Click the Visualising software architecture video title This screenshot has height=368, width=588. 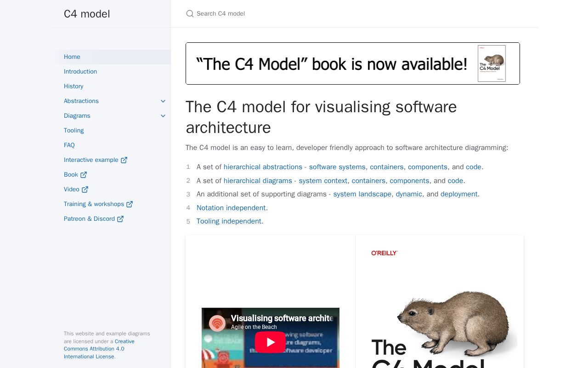point(282,318)
